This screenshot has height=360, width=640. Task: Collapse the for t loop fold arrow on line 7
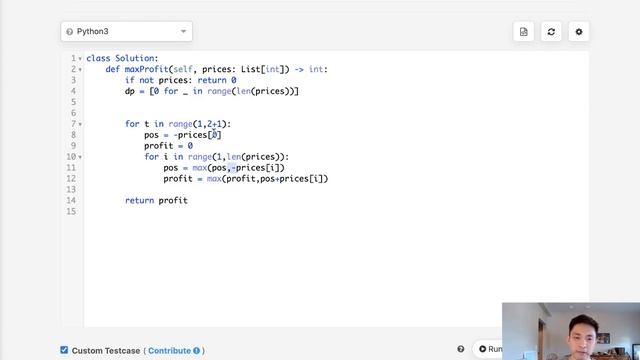[x=80, y=124]
